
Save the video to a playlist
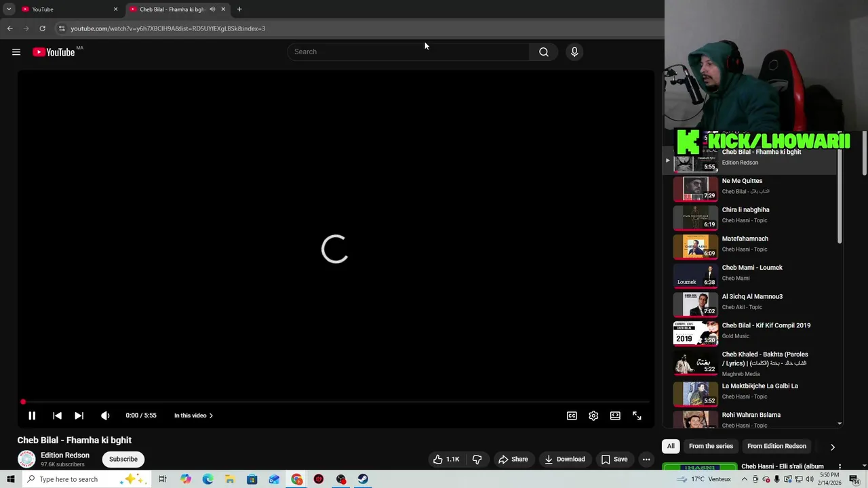[614, 459]
